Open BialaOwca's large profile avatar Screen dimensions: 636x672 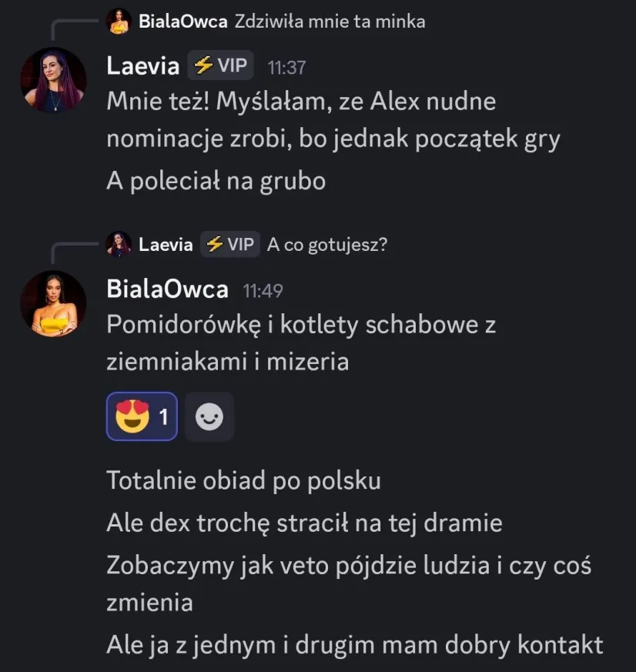53,303
